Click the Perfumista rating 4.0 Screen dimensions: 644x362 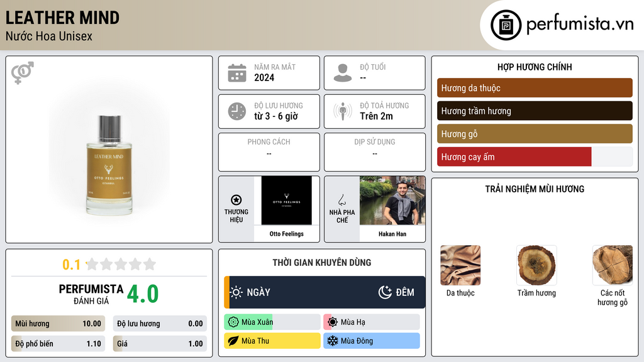click(143, 294)
